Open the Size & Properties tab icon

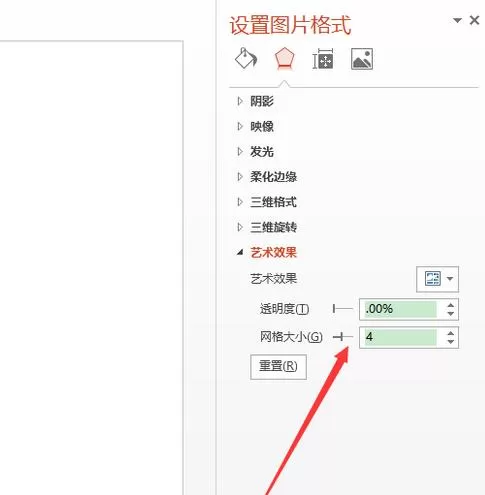(x=323, y=59)
